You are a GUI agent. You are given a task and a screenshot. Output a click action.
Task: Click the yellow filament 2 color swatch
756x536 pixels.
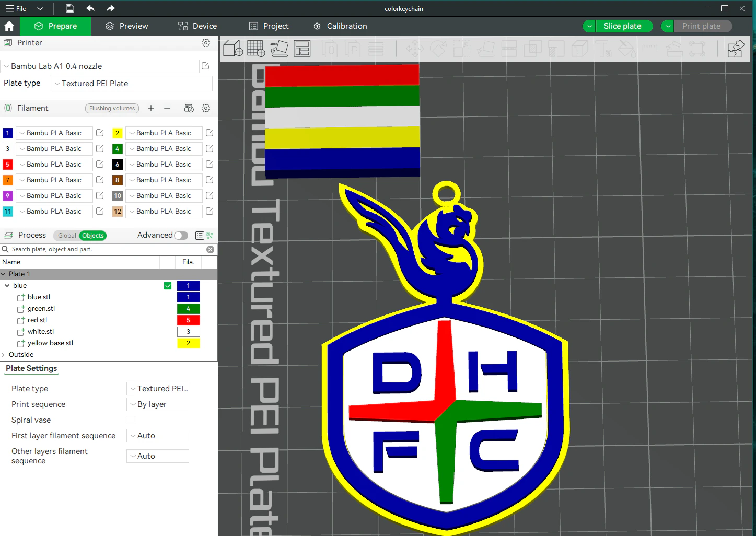(118, 133)
